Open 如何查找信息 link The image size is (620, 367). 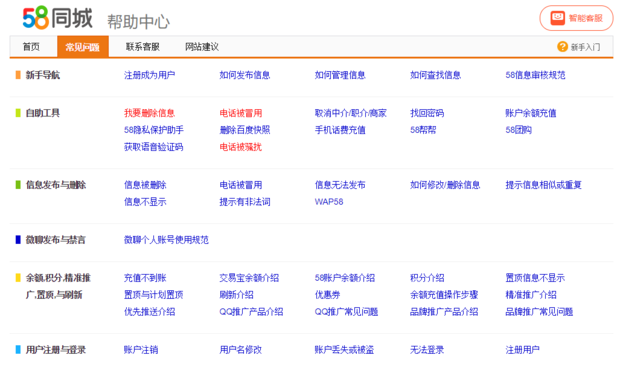pyautogui.click(x=435, y=75)
